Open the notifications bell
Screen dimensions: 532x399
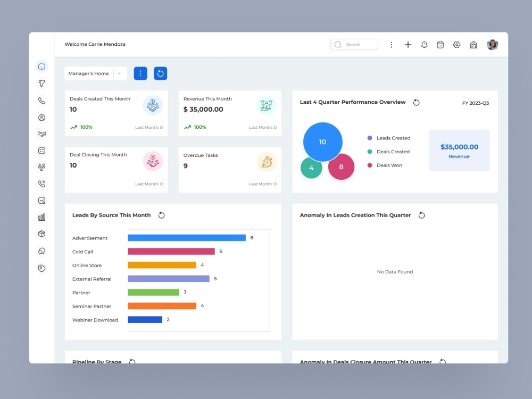(424, 45)
